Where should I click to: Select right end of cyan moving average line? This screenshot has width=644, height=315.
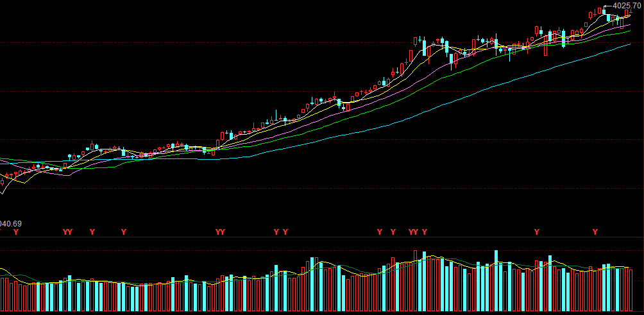tap(630, 44)
